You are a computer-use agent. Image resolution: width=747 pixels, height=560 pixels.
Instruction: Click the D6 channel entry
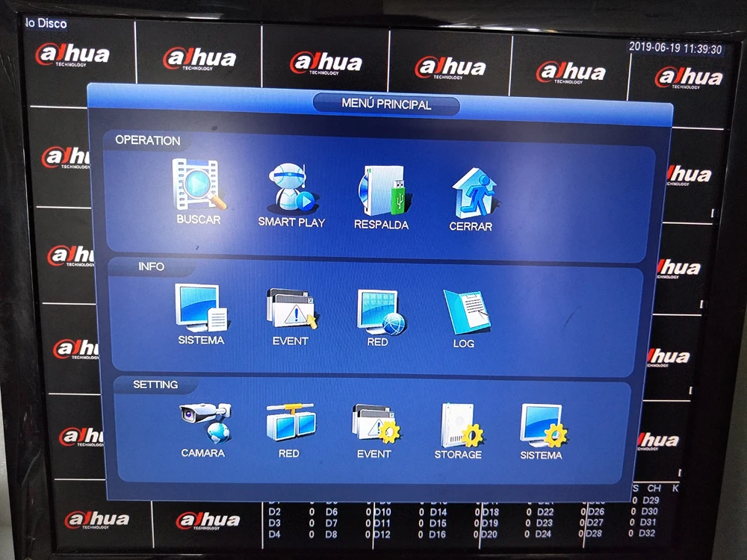(x=332, y=512)
